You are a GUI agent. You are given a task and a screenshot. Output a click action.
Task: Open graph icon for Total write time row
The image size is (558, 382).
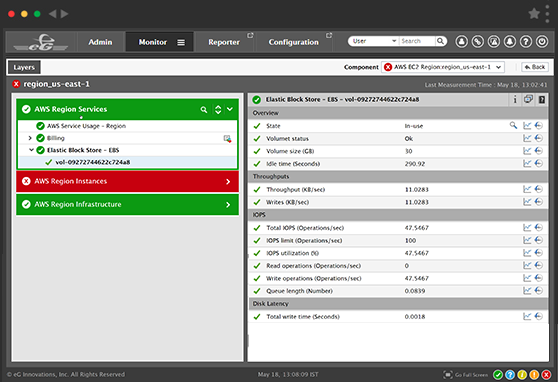click(x=527, y=316)
